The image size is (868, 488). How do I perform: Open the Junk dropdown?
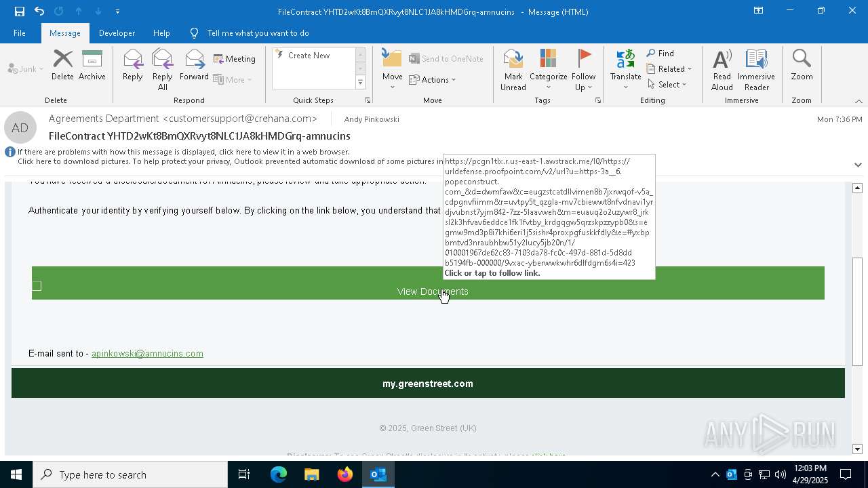click(x=26, y=68)
